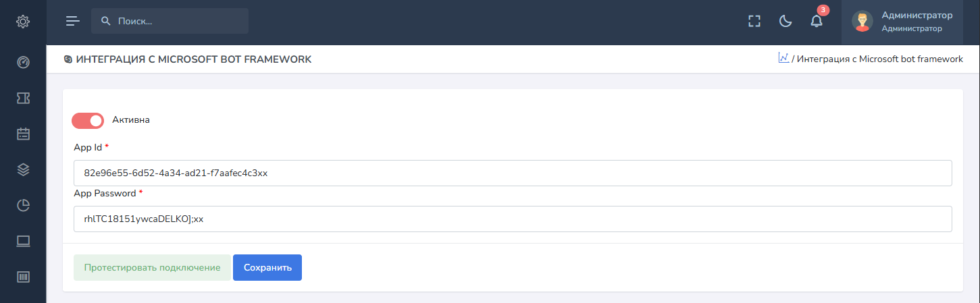Image resolution: width=980 pixels, height=303 pixels.
Task: Open notifications bell with 3 badge
Action: click(817, 21)
